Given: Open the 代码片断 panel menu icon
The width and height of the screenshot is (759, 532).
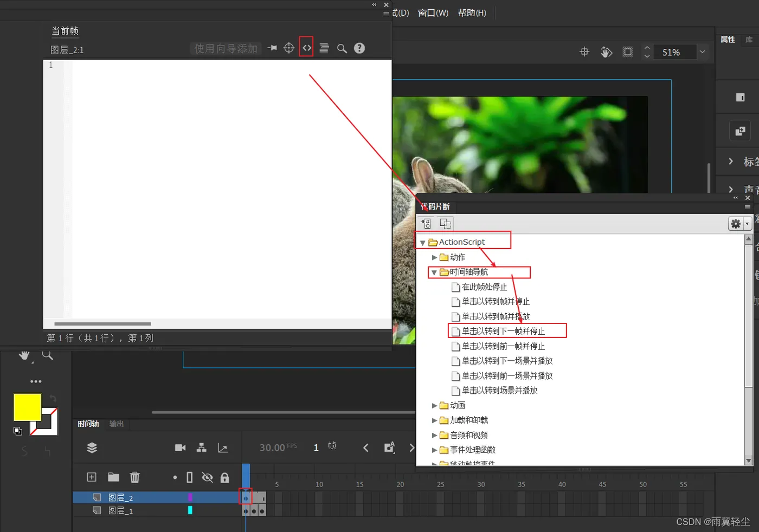Looking at the screenshot, I should pyautogui.click(x=748, y=207).
